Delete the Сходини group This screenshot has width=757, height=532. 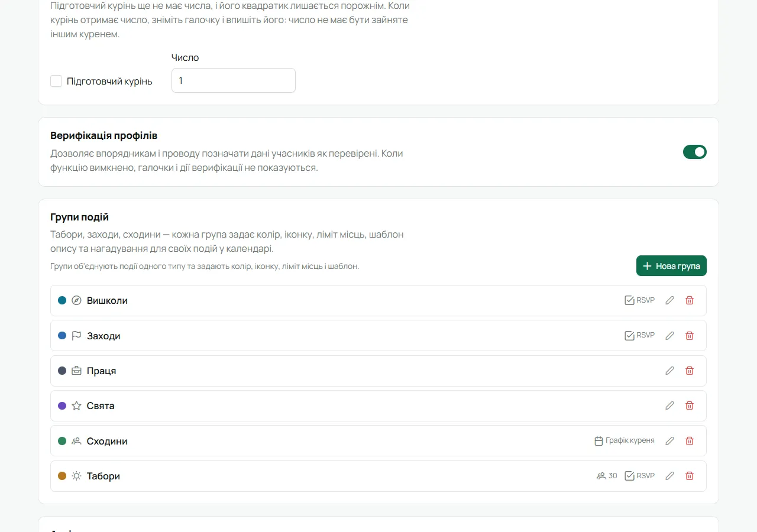690,441
